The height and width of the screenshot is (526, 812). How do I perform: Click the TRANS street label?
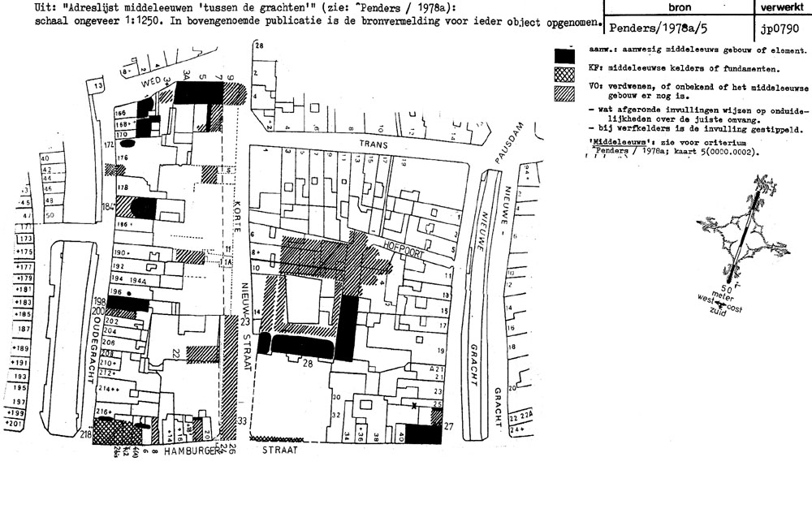tap(370, 144)
